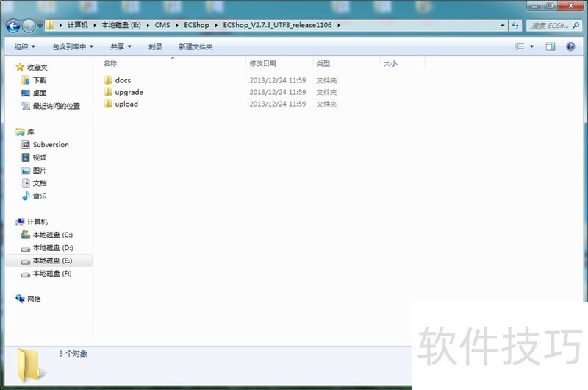Open the 共享 menu
Screen dimensions: 588x390
[x=121, y=46]
